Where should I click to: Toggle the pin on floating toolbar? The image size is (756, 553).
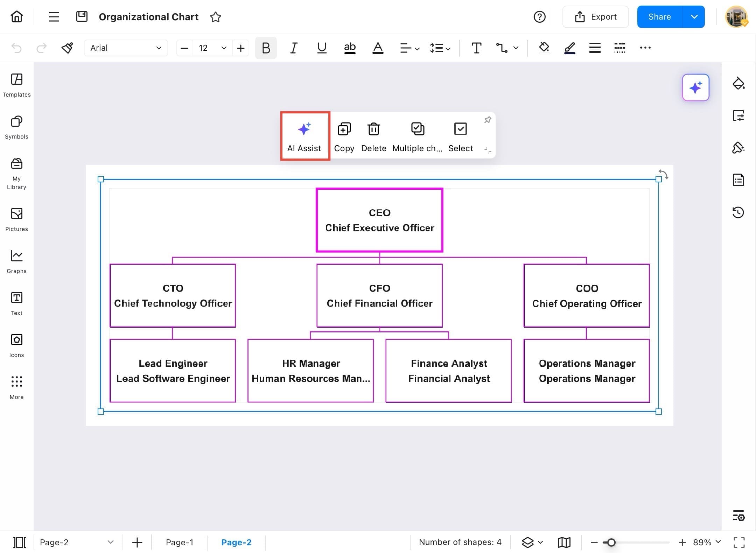click(488, 120)
